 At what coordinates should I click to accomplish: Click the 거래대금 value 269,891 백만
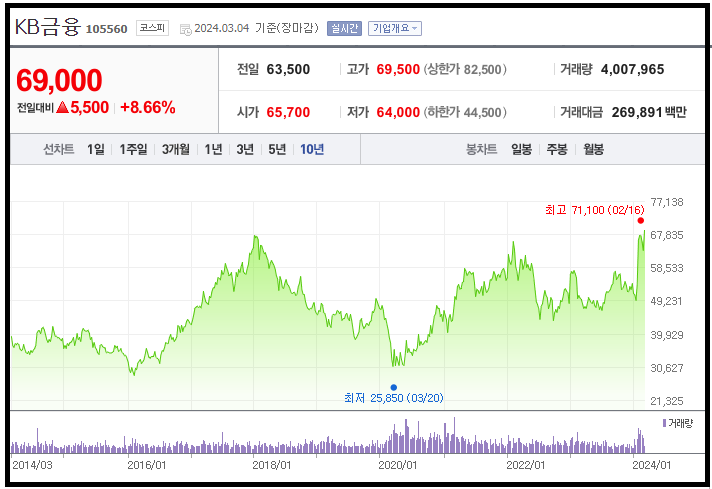coord(649,112)
